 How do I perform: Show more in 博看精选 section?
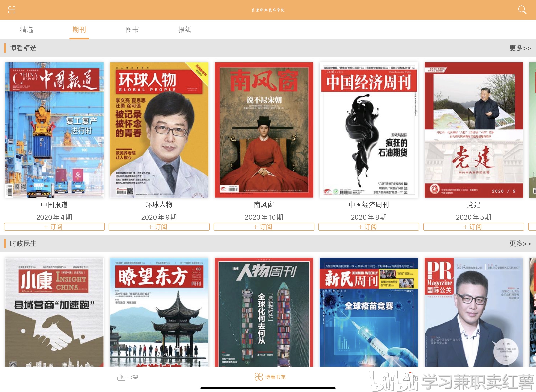[520, 48]
